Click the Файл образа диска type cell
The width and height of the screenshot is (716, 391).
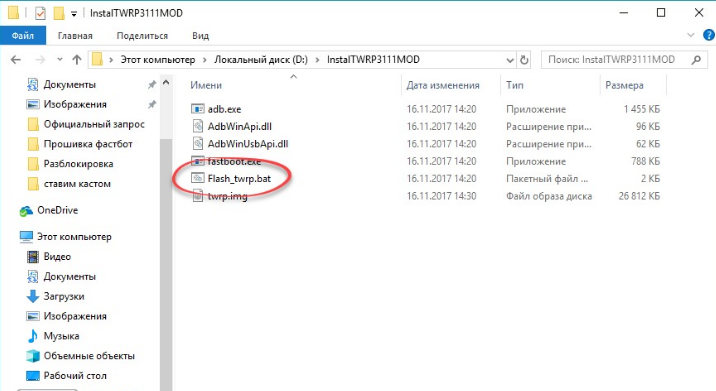click(x=549, y=196)
